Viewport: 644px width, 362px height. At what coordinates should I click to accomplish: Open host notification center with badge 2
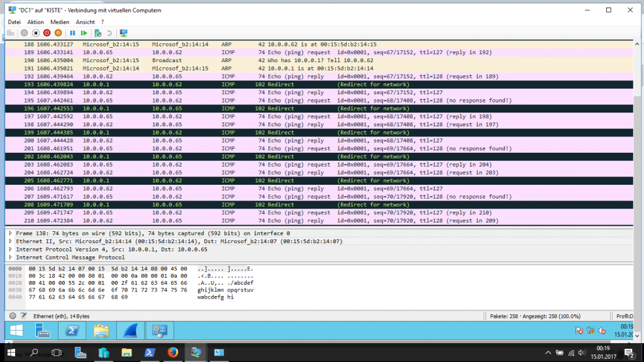[629, 353]
